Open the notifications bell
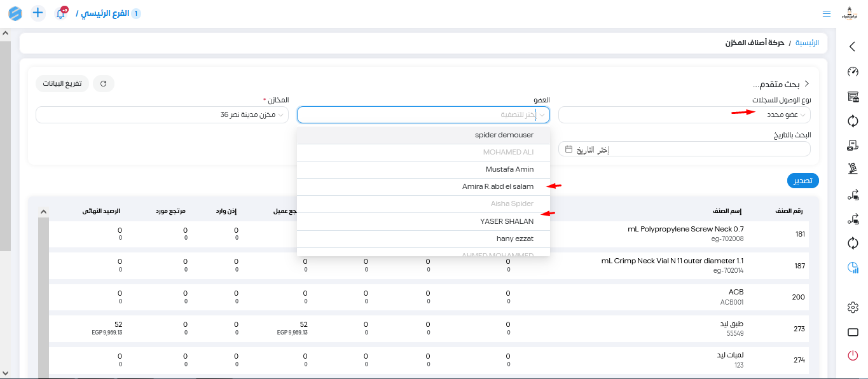The image size is (868, 379). click(x=61, y=13)
